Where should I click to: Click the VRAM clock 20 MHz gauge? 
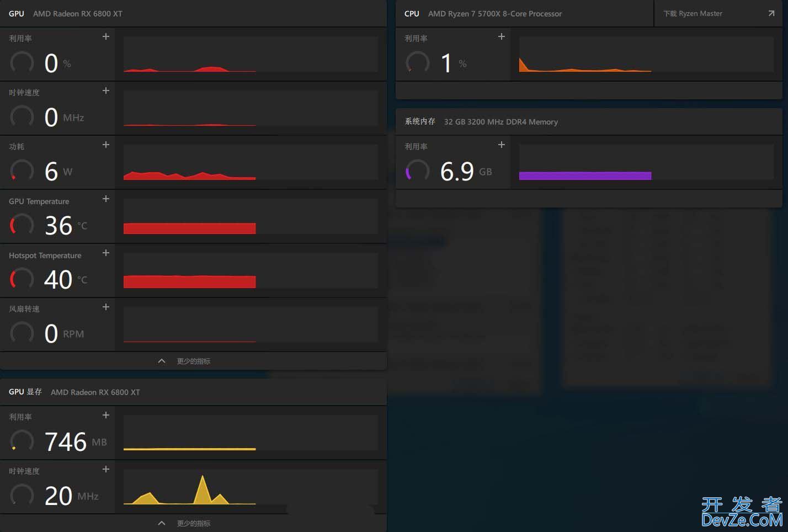pyautogui.click(x=22, y=495)
